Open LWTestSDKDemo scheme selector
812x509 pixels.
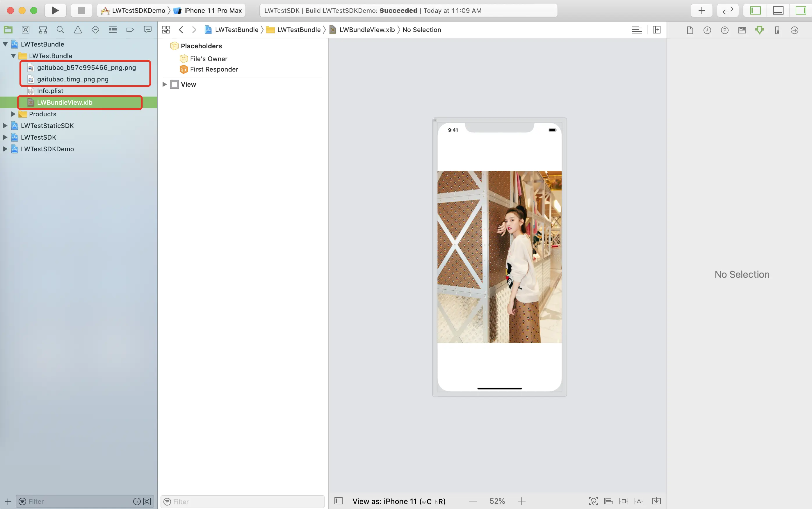click(x=138, y=10)
